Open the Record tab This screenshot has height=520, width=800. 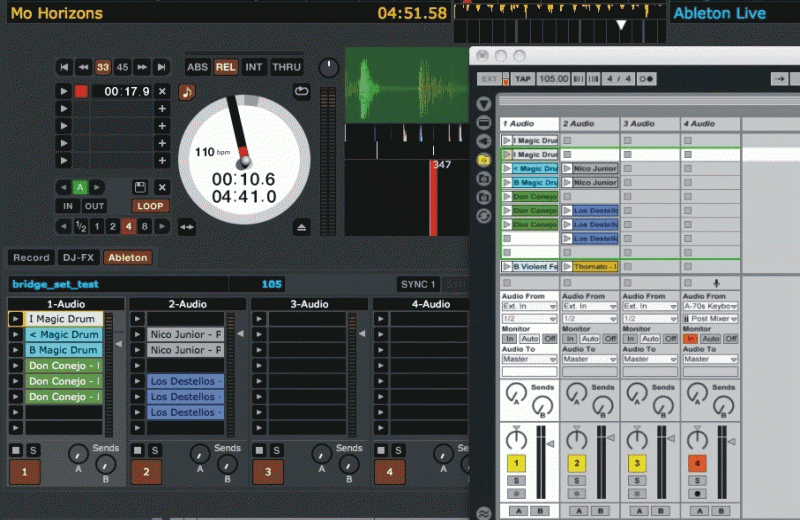click(31, 257)
